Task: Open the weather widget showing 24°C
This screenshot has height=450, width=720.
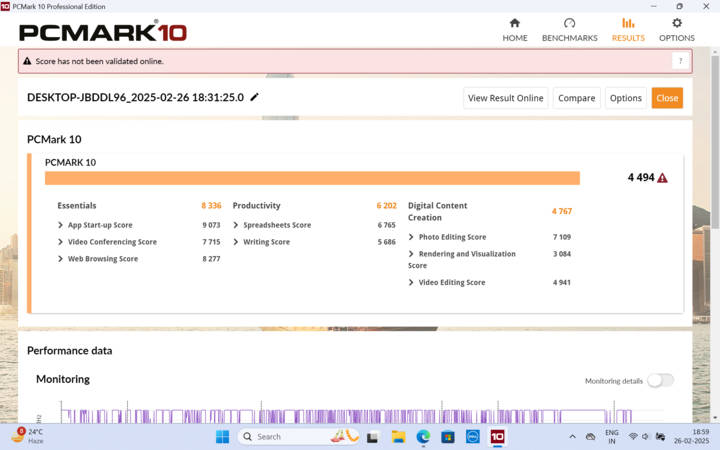Action: [28, 436]
